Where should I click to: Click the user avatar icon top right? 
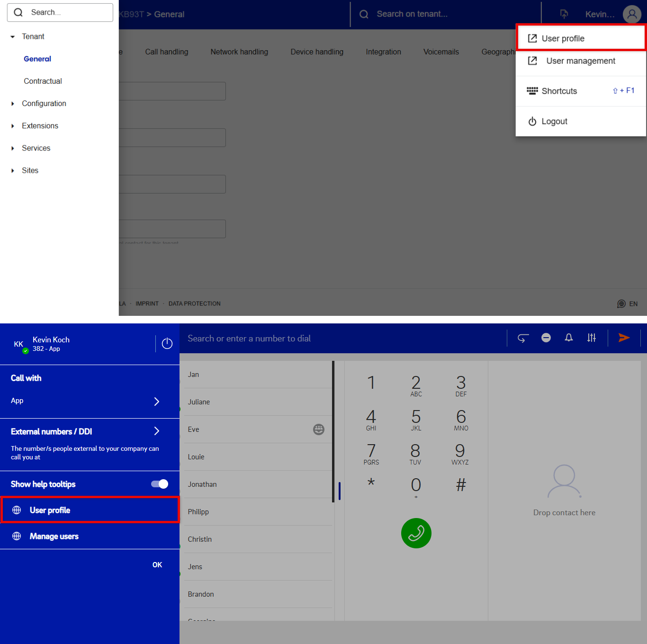tap(632, 14)
